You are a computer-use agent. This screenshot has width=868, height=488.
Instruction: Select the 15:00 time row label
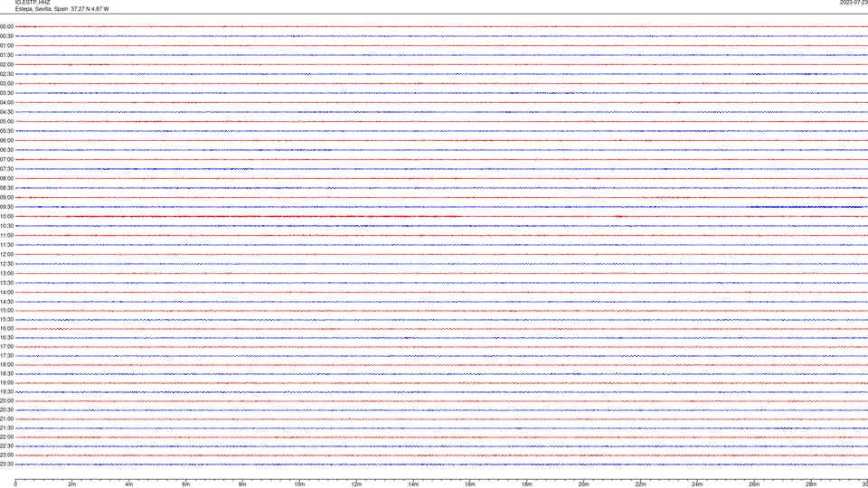6,311
